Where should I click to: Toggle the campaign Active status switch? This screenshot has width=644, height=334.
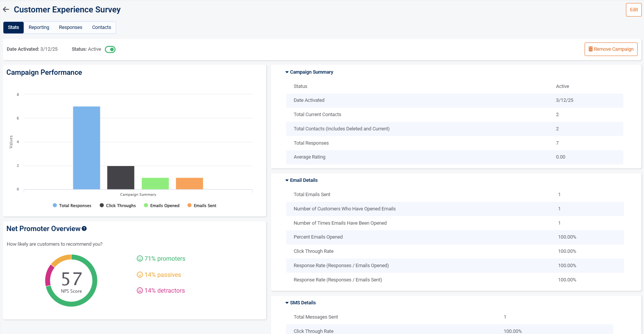(x=110, y=49)
